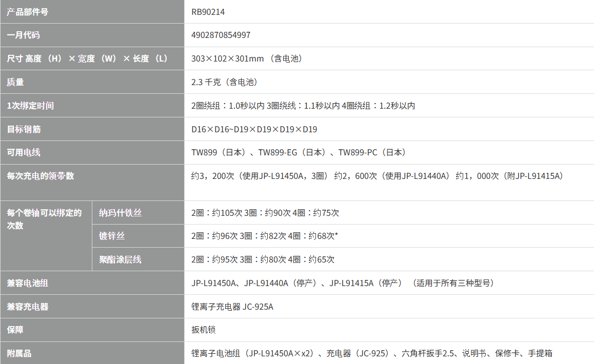594x364 pixels.
Task: Click the value 2圈：约95次 3圈：约80次
Action: tap(263, 260)
